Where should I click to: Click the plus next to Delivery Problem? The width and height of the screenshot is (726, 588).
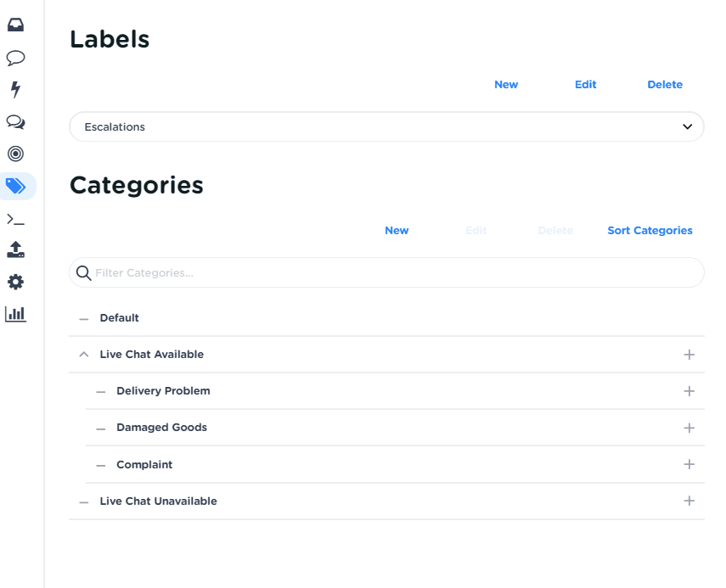(689, 391)
